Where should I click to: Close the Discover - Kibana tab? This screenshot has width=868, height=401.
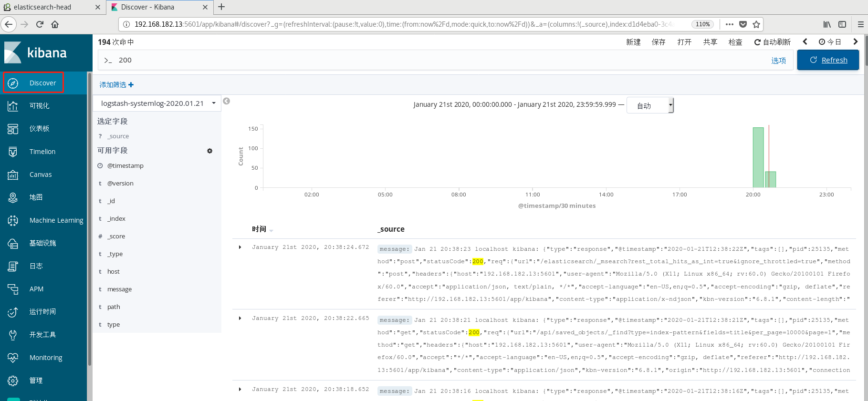click(205, 7)
